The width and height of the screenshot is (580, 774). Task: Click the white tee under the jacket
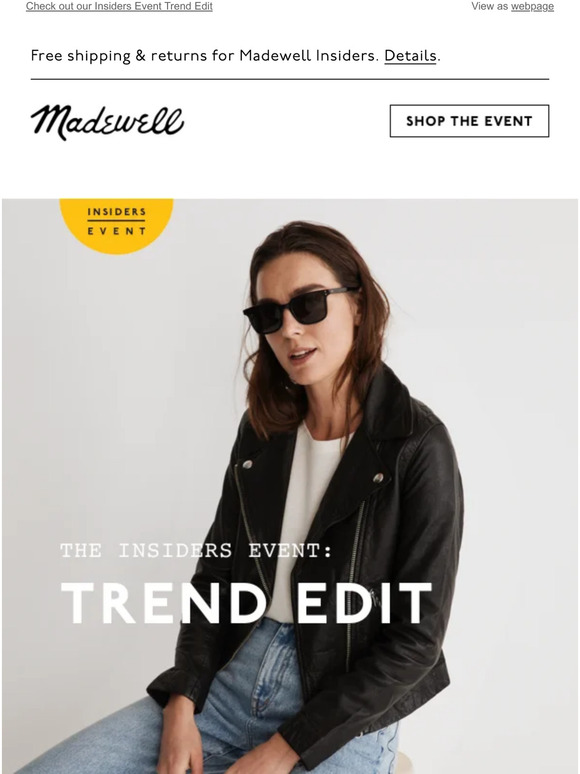[309, 494]
